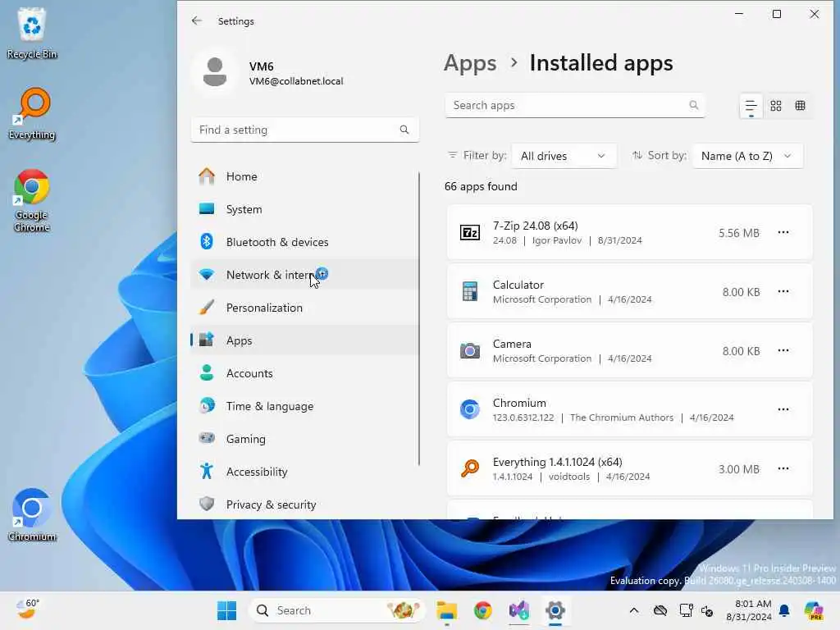Open the weather widget showing 60°
The width and height of the screenshot is (840, 630).
click(27, 609)
